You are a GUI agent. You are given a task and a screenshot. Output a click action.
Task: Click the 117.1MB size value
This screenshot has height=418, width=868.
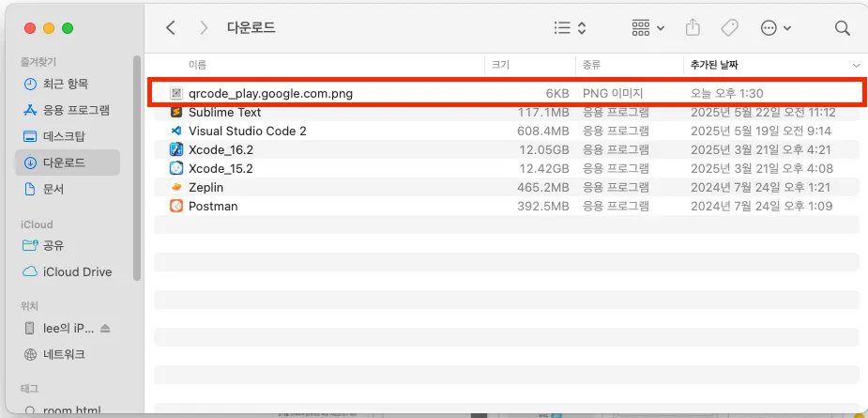[x=543, y=112]
